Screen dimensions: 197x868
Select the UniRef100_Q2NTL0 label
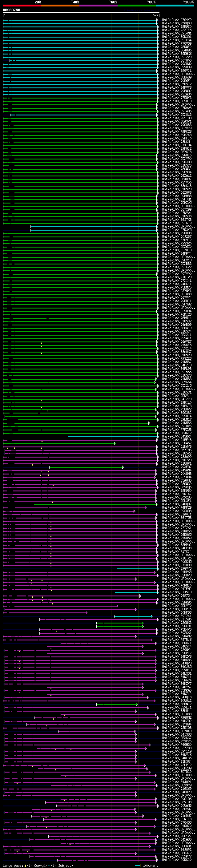coord(177,819)
